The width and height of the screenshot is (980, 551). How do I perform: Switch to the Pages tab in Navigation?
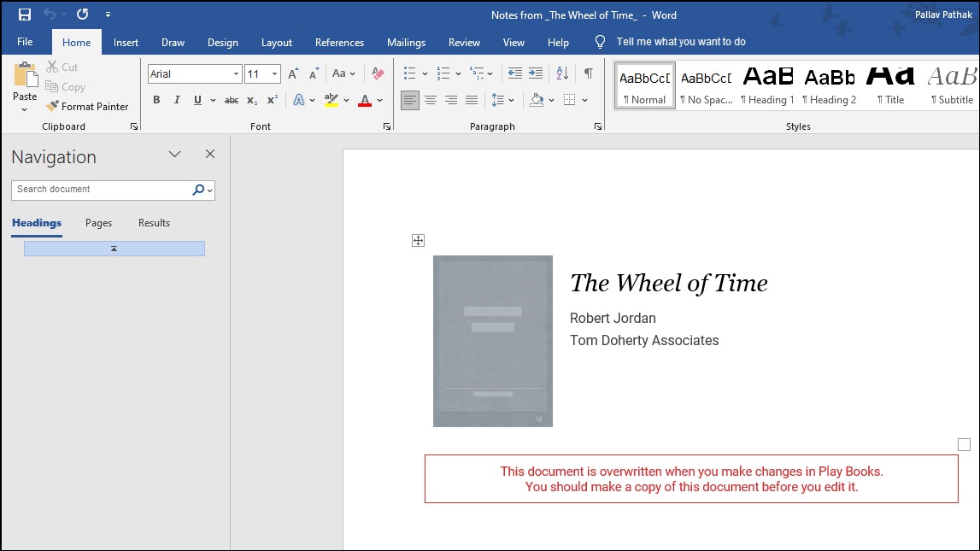coord(99,223)
